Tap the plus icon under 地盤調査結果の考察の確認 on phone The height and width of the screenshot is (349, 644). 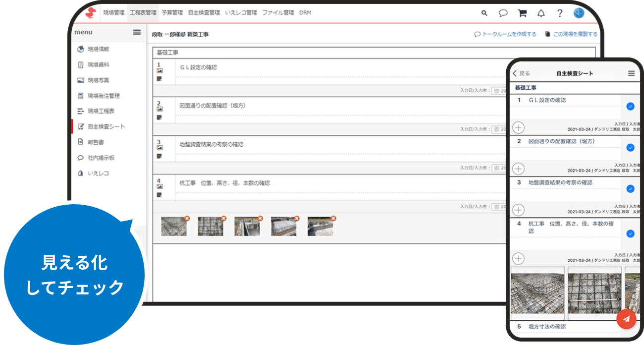pyautogui.click(x=518, y=210)
